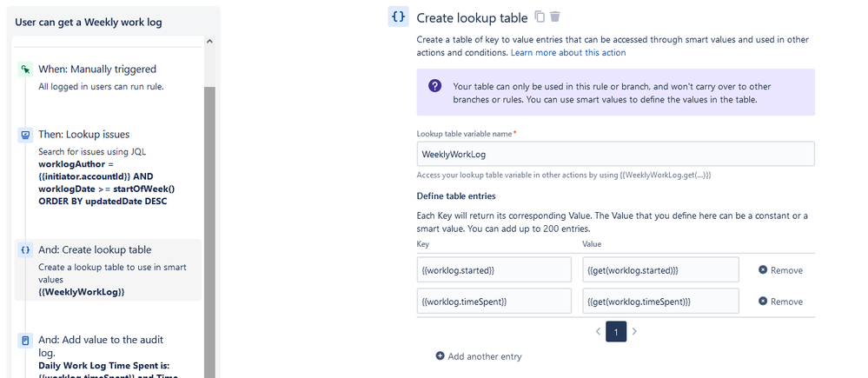The width and height of the screenshot is (868, 378).
Task: Click scroll up arrow in rule panel
Action: pos(209,41)
